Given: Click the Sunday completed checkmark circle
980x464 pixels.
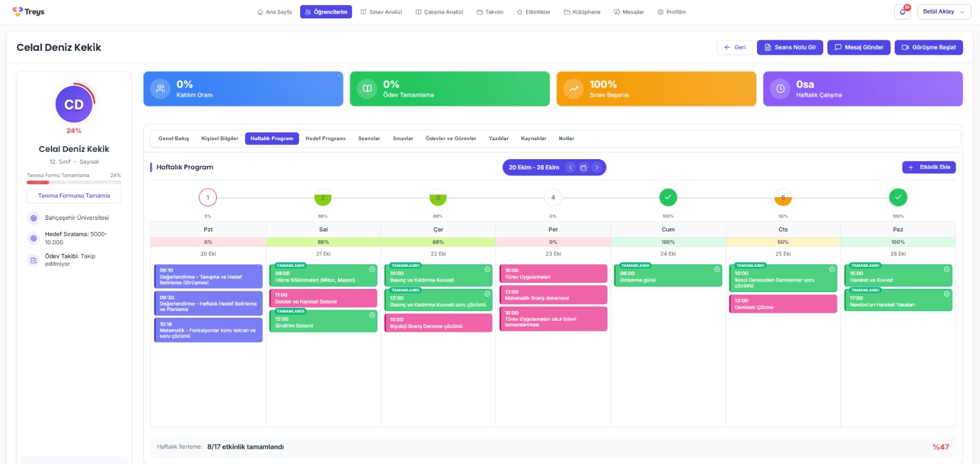Looking at the screenshot, I should pyautogui.click(x=897, y=197).
